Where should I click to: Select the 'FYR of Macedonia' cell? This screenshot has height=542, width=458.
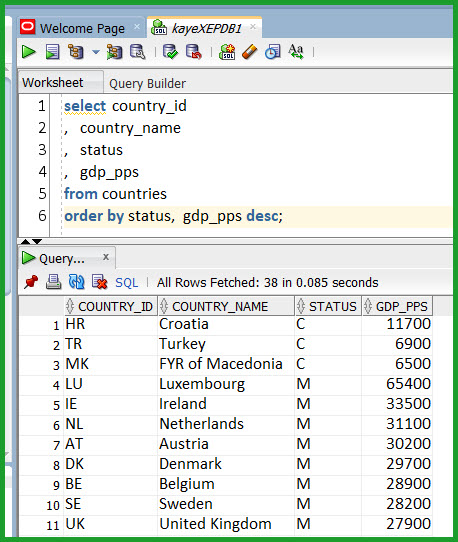pos(226,364)
